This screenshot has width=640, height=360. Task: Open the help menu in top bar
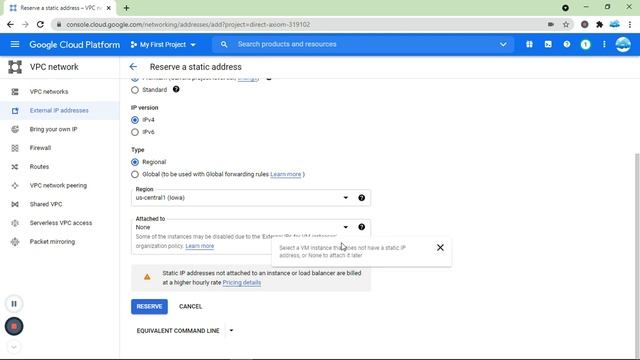pos(567,44)
